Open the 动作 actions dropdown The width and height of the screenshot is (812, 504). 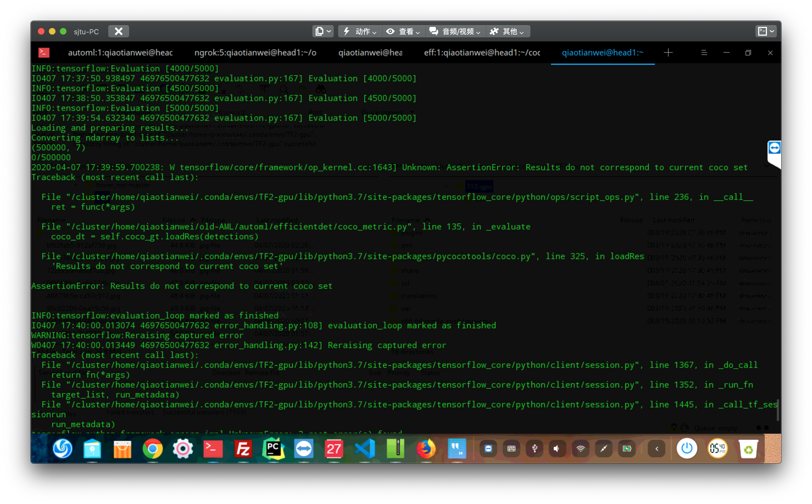[360, 31]
